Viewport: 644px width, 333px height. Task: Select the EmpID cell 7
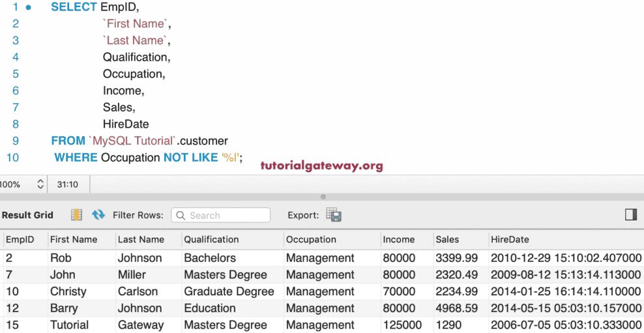tap(9, 275)
